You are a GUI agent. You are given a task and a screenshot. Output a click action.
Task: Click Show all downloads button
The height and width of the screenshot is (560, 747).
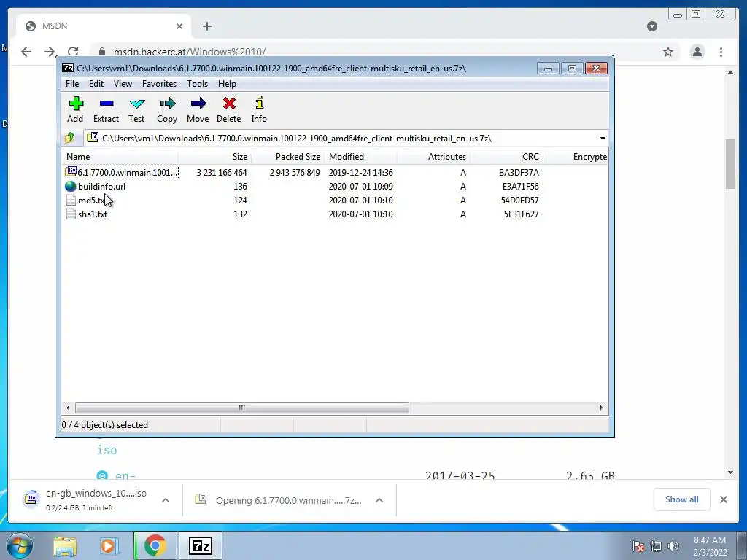[682, 499]
